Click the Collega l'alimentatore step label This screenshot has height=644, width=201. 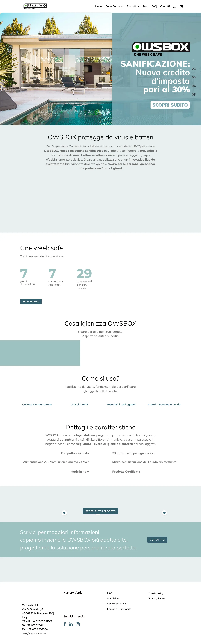pyautogui.click(x=37, y=404)
